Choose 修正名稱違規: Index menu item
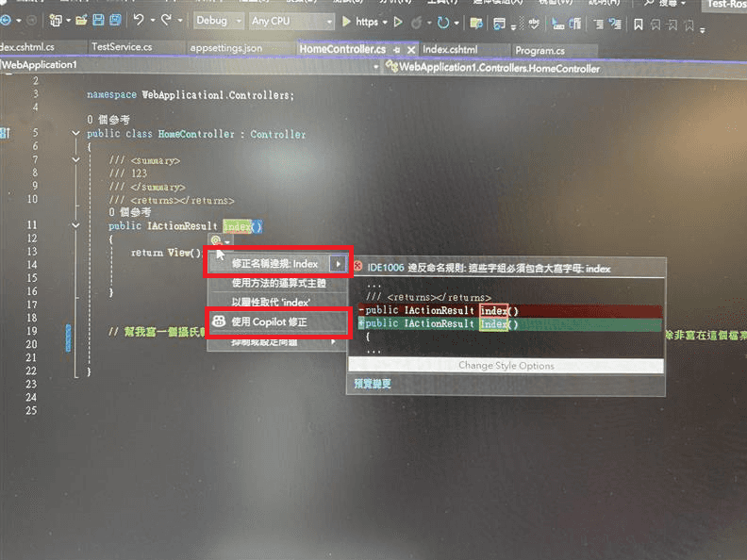 [274, 264]
